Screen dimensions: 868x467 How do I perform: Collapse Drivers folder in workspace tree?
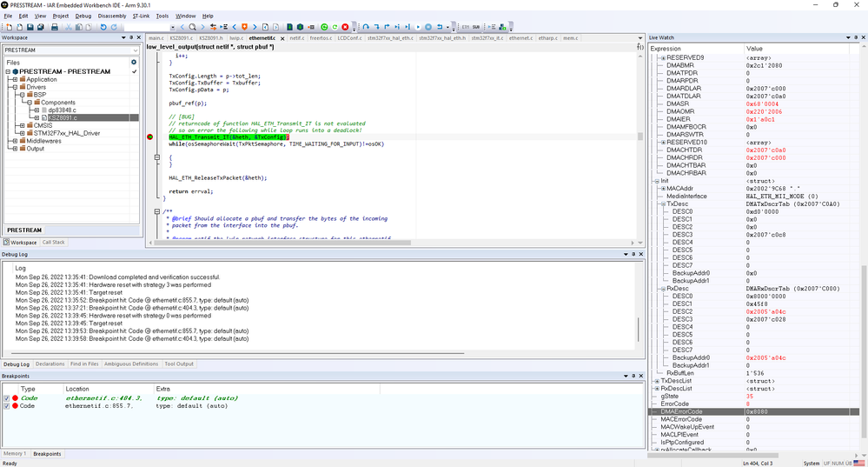[x=15, y=87]
